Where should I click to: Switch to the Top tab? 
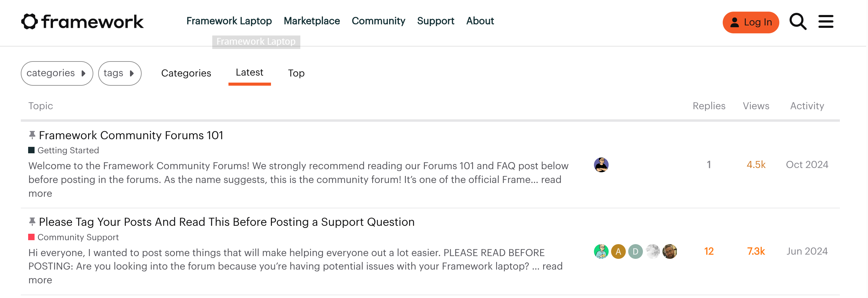[x=296, y=73]
